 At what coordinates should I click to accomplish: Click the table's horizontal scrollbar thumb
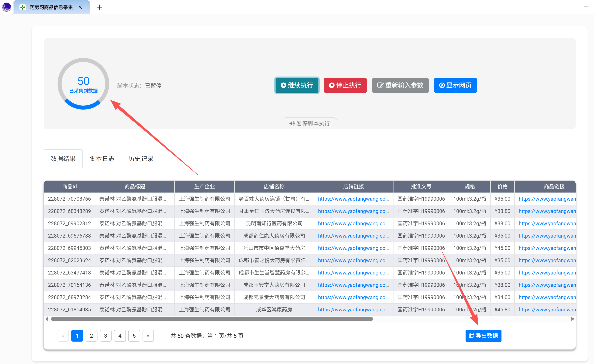tap(212, 319)
